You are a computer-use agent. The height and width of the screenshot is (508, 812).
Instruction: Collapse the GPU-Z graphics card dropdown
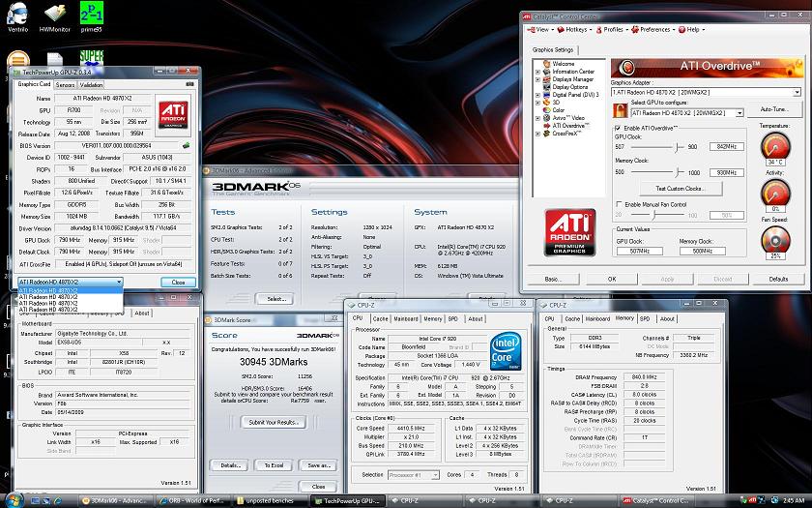[119, 282]
